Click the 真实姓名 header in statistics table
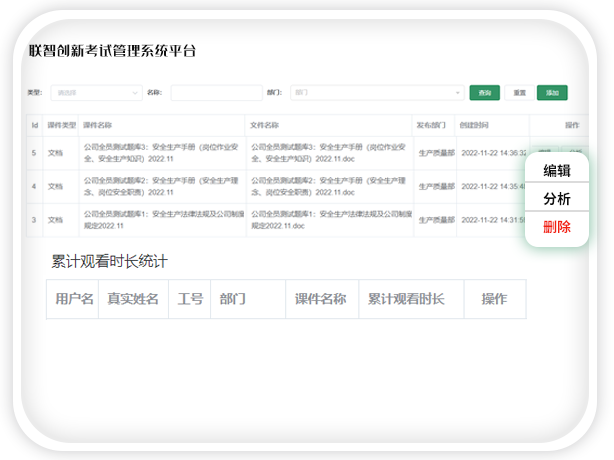614x460 pixels. tap(133, 299)
